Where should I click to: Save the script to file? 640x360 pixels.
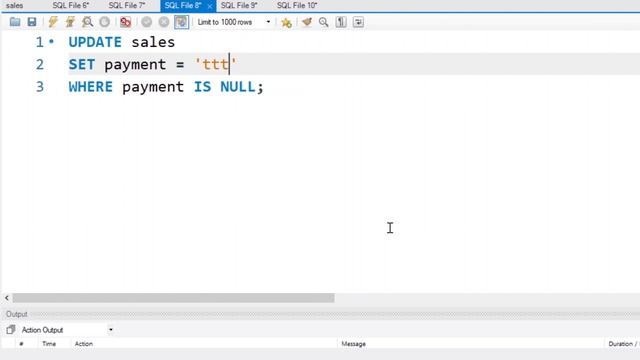tap(32, 22)
